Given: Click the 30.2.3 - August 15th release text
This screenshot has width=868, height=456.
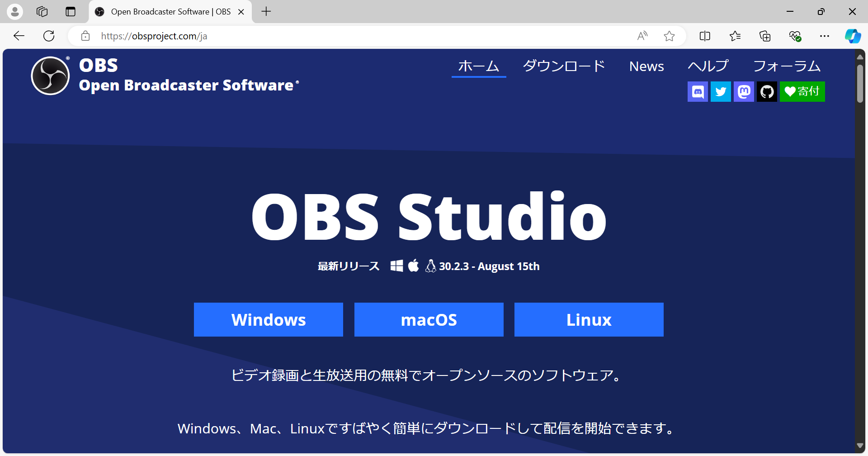Looking at the screenshot, I should tap(489, 266).
